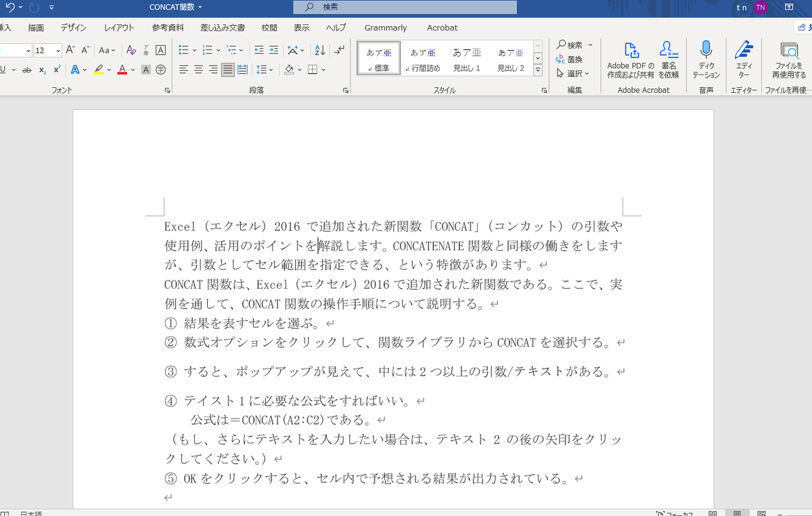Switch to the 参考資料 (References) tab
812x516 pixels.
[x=168, y=28]
